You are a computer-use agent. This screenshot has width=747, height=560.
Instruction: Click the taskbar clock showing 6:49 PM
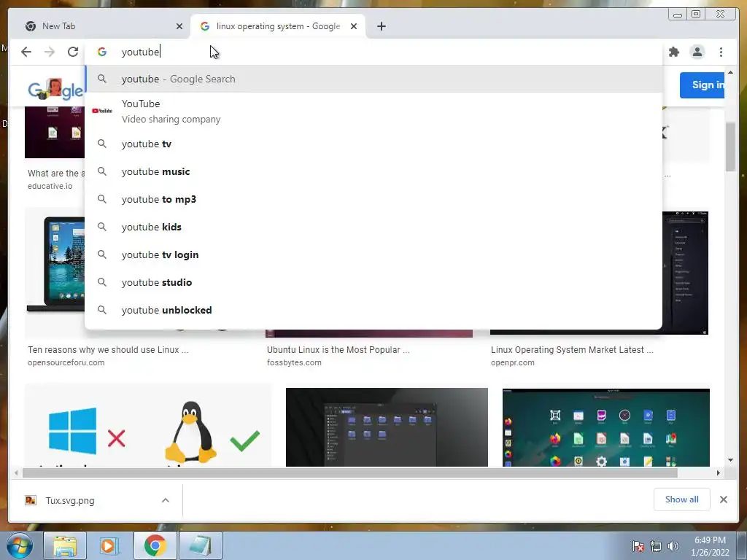pos(710,546)
